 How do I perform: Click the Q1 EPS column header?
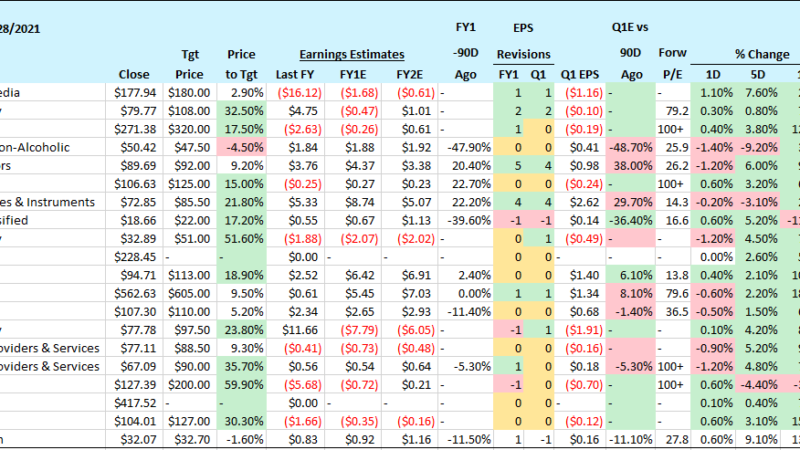(580, 73)
